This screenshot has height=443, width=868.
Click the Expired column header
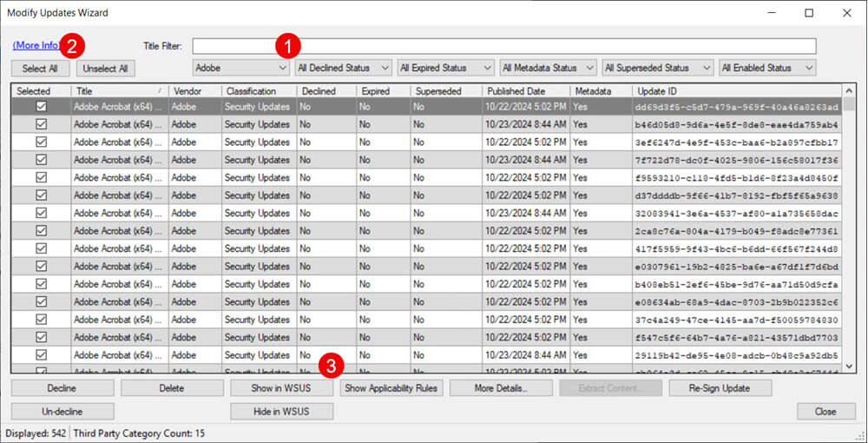coord(383,91)
